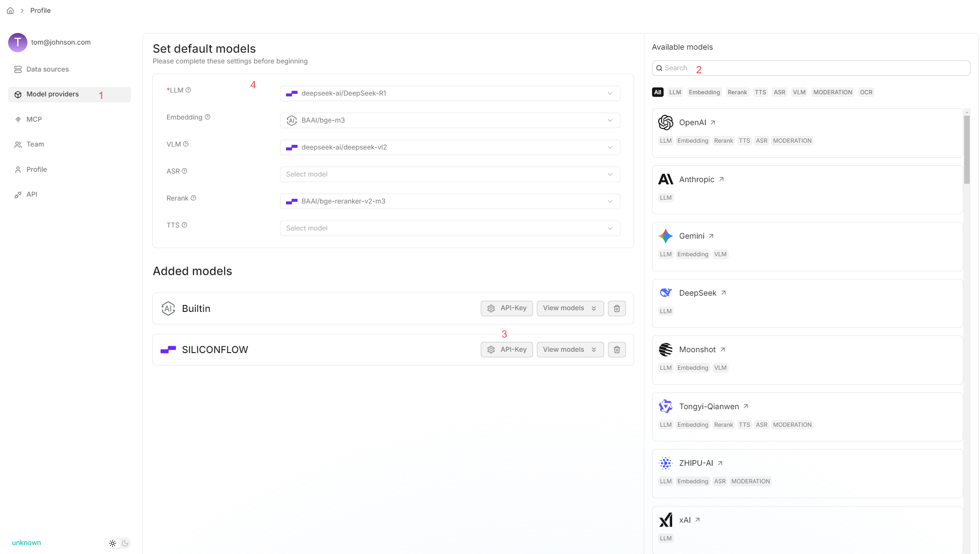This screenshot has width=980, height=554.
Task: Click the MCP sidebar icon
Action: point(18,120)
